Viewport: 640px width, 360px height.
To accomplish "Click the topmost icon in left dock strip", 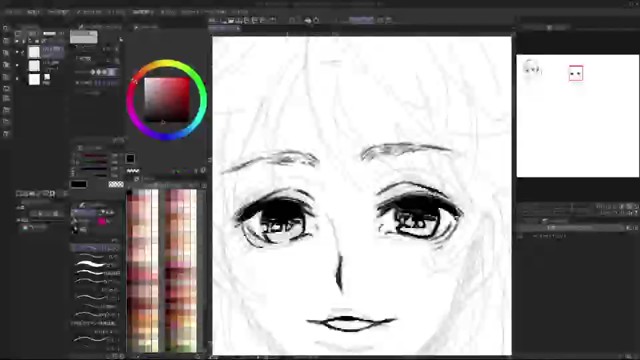I will click(x=6, y=28).
